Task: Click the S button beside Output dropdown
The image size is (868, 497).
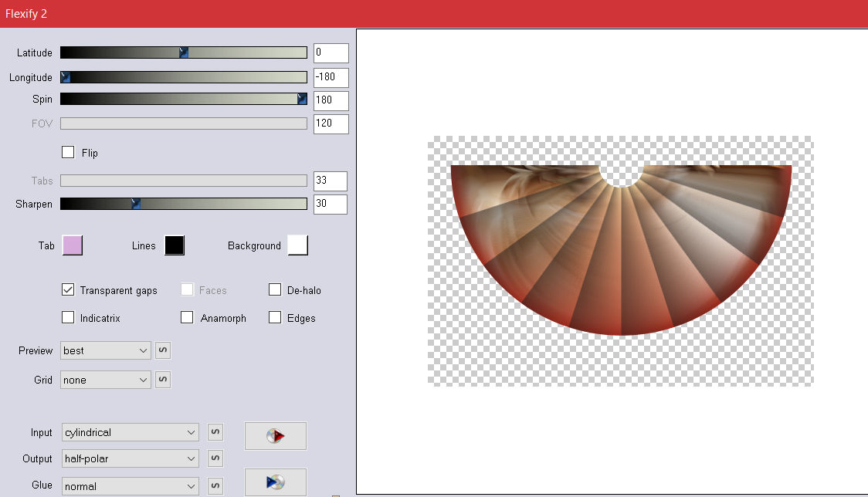Action: tap(215, 458)
